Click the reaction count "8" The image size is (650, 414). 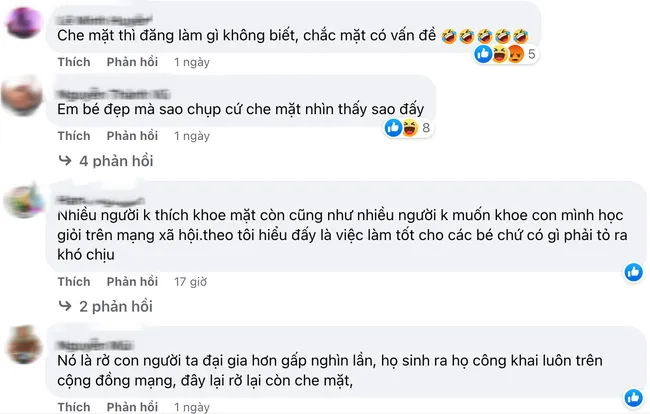426,128
